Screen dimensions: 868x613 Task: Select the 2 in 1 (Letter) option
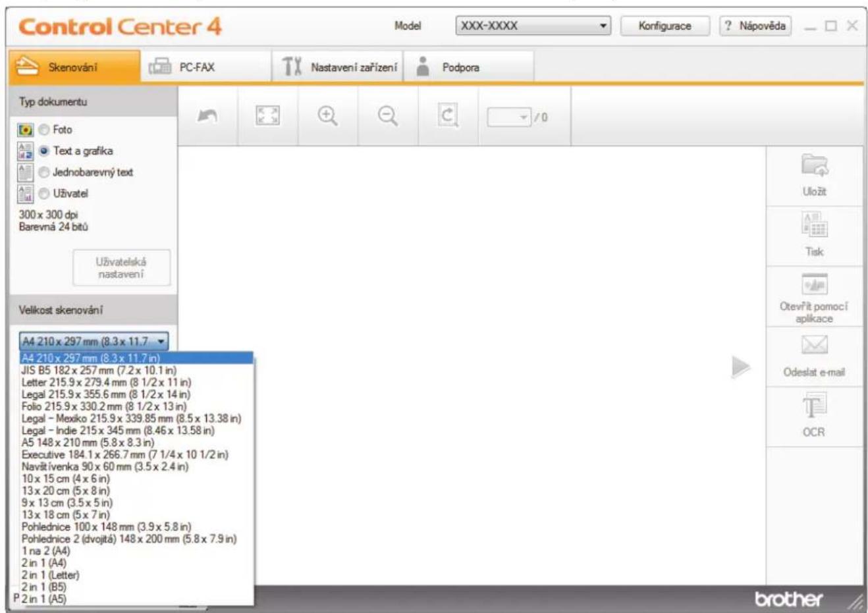click(136, 575)
